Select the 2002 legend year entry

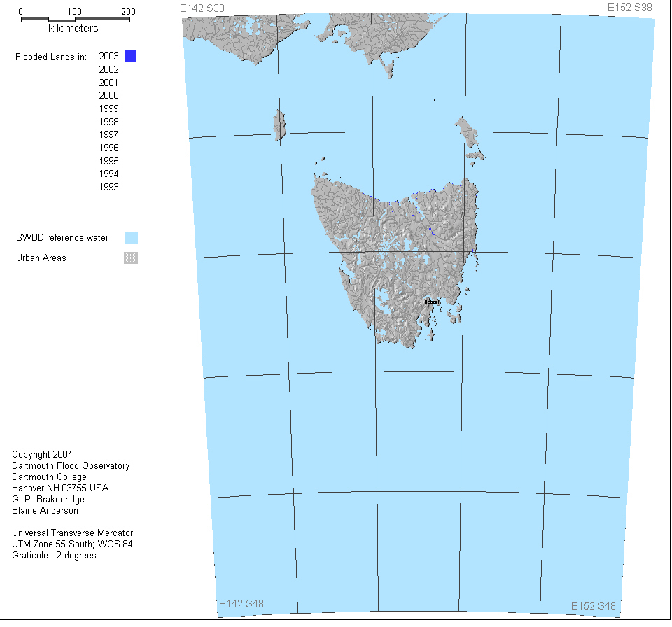(x=108, y=69)
